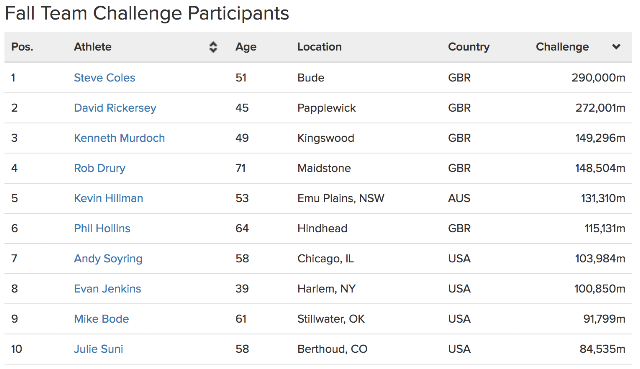Click the Challenge column header text

562,47
